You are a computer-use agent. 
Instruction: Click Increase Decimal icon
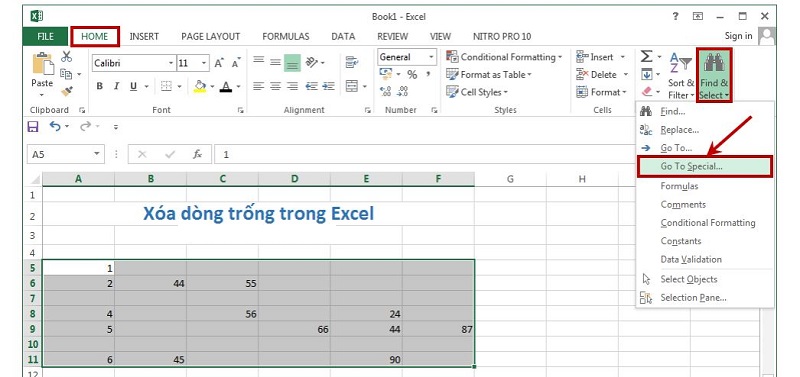[x=386, y=91]
